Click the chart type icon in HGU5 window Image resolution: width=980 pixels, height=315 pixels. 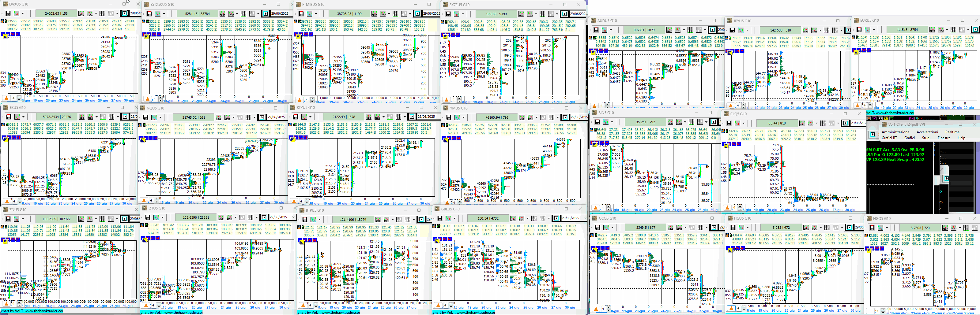click(x=741, y=227)
